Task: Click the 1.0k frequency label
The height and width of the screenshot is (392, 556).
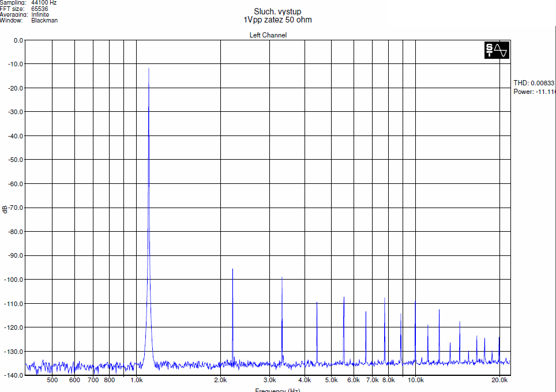Action: point(137,380)
